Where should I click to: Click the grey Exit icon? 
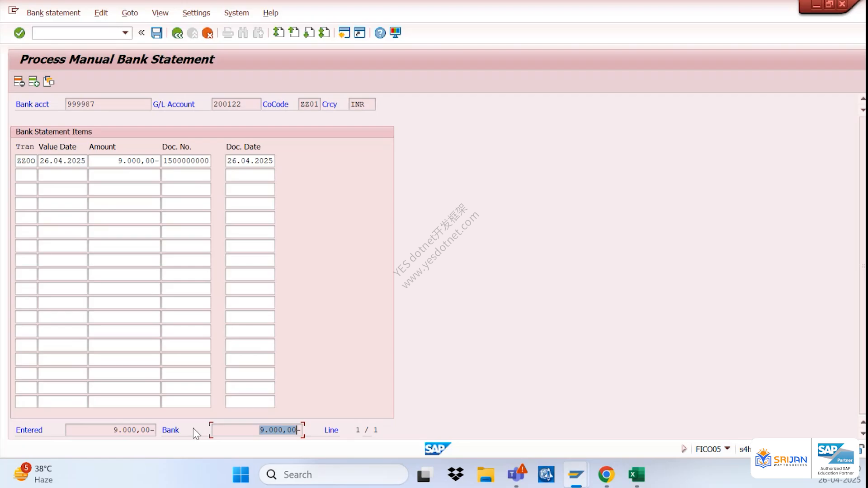[193, 33]
